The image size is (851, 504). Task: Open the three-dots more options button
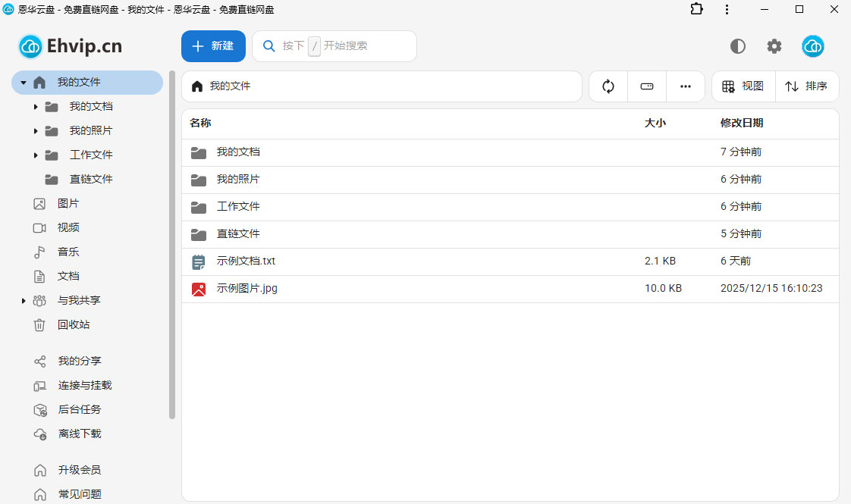pyautogui.click(x=686, y=86)
